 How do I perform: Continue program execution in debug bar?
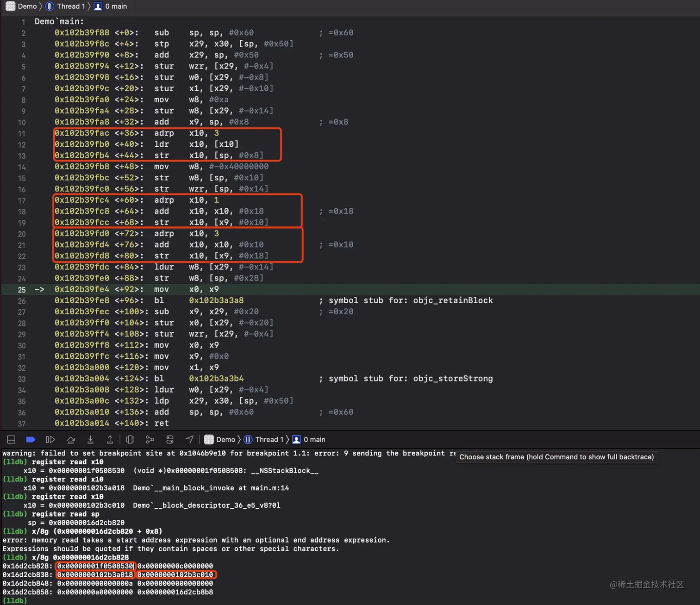pyautogui.click(x=50, y=439)
